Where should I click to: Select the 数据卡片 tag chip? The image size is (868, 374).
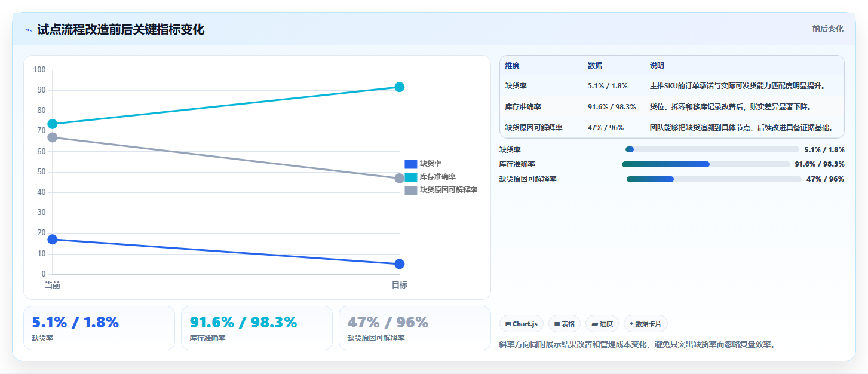[x=646, y=324]
